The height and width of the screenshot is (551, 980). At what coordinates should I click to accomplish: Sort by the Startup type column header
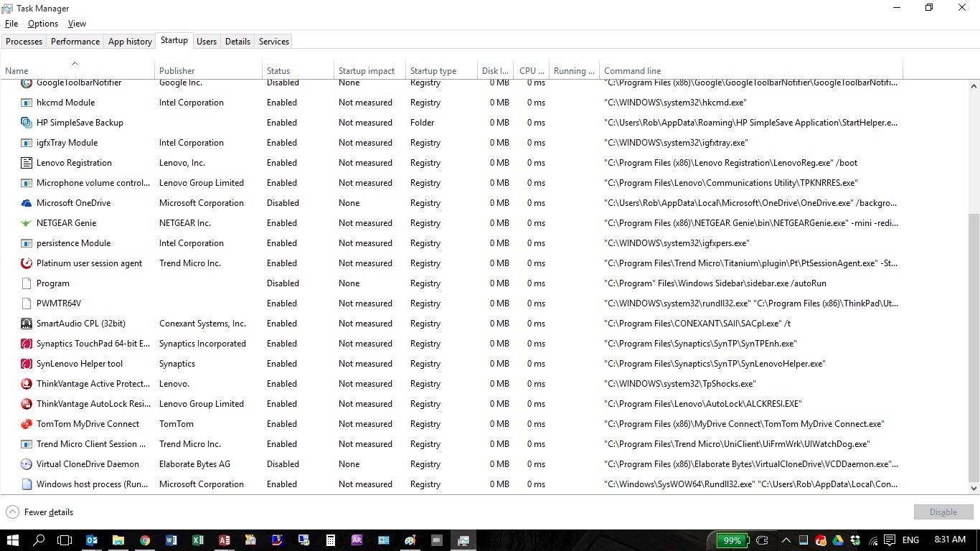442,71
